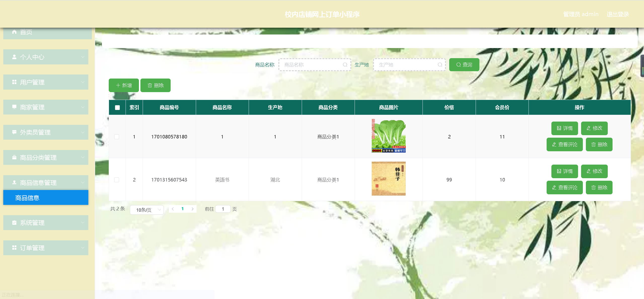
Task: Click 退出登录 logout link
Action: (x=618, y=14)
